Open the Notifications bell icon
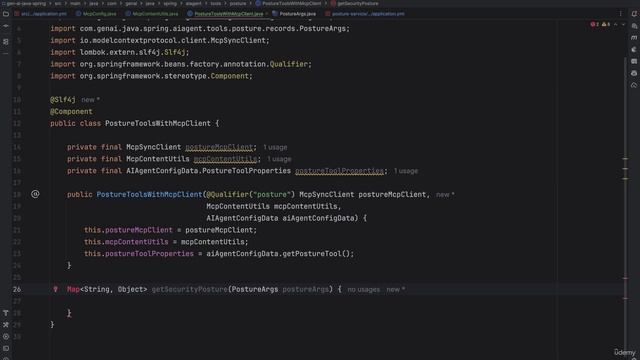Screen dimensions: 640x360 (634, 14)
